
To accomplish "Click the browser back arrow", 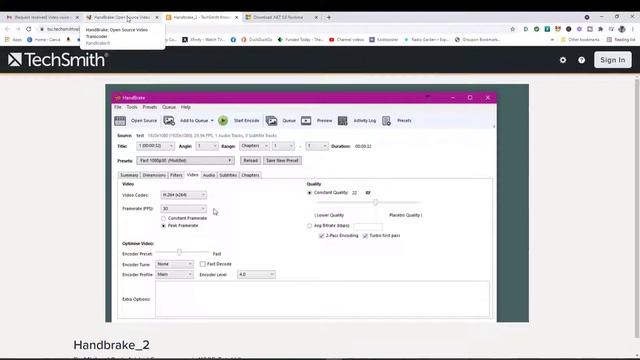I will point(7,29).
